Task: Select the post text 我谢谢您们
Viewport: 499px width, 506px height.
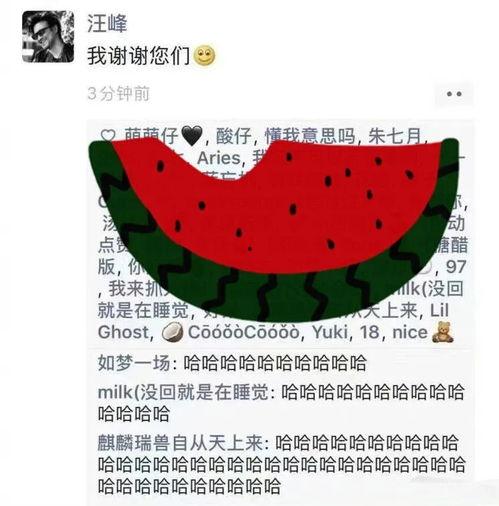Action: [x=139, y=56]
